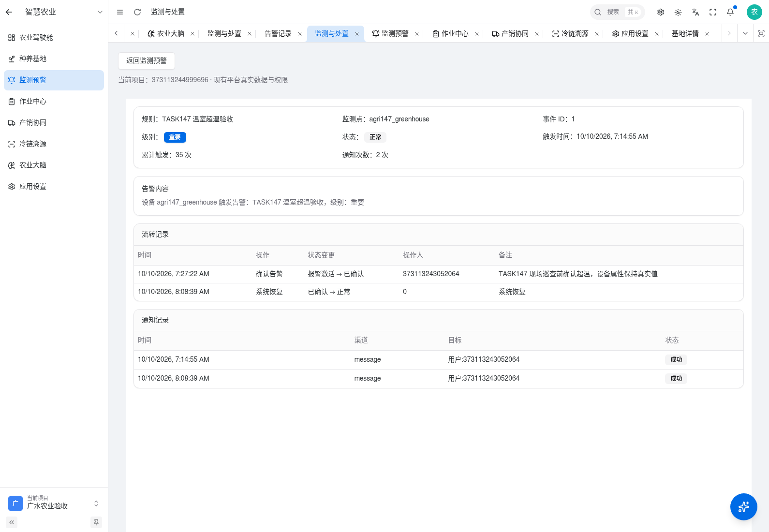This screenshot has width=769, height=532.
Task: Close the 冷链溯源 tab
Action: (597, 34)
